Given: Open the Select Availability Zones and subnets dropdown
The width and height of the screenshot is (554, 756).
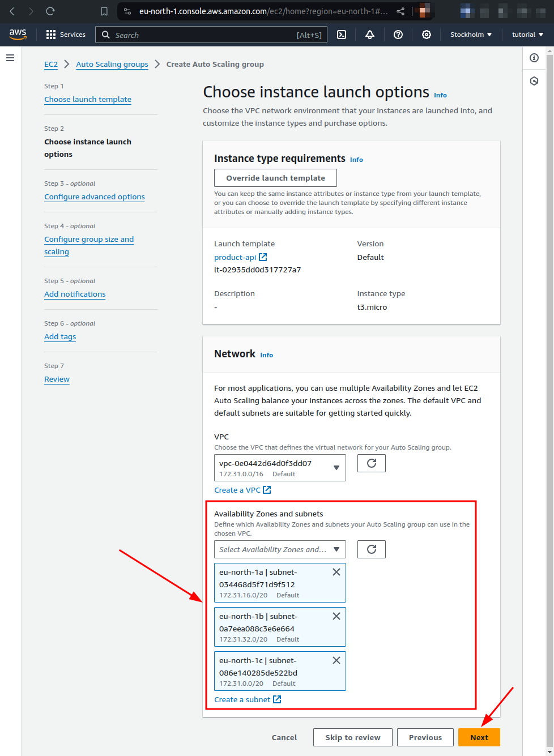Looking at the screenshot, I should 280,549.
